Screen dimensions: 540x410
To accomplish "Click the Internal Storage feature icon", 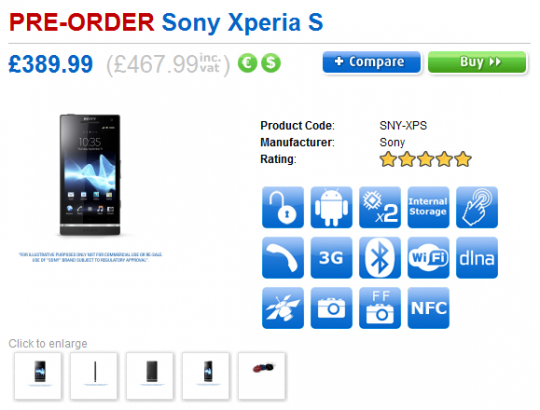I will point(428,207).
